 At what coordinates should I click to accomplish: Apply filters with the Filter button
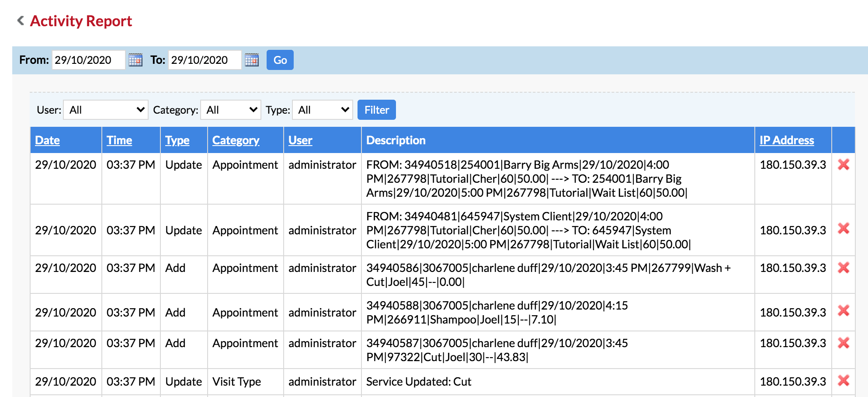377,110
